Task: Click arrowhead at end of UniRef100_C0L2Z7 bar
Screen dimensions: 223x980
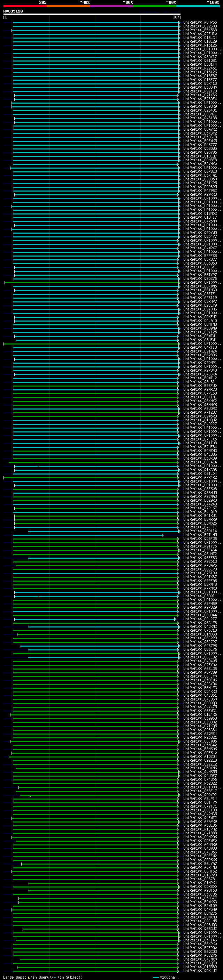Action: (x=175, y=619)
